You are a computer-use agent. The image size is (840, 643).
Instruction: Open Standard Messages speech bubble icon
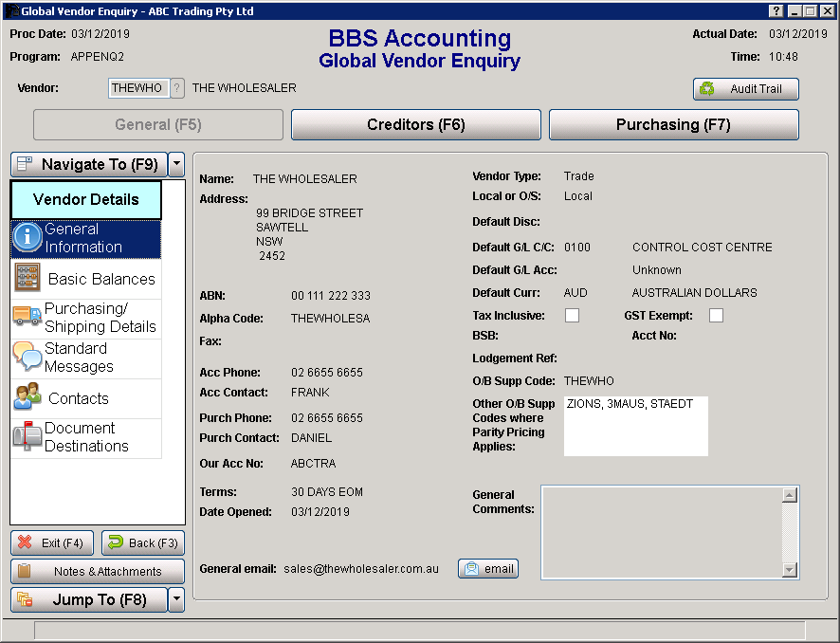click(x=27, y=358)
